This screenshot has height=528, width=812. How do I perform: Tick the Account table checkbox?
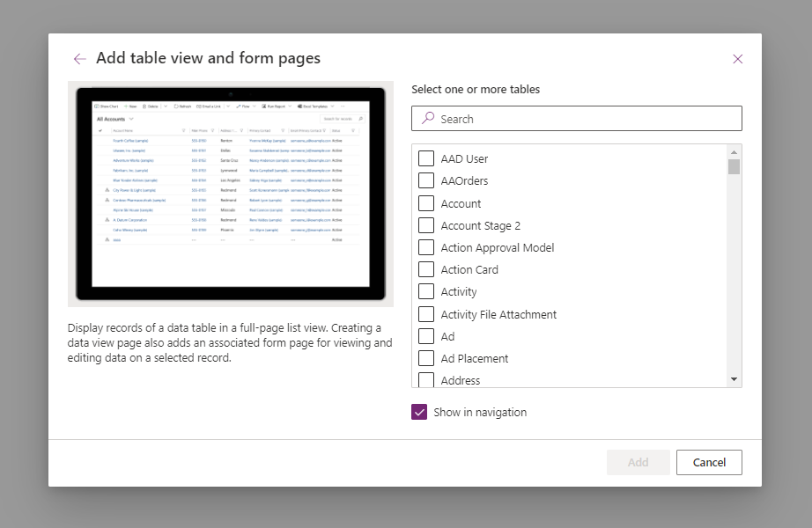pos(426,203)
